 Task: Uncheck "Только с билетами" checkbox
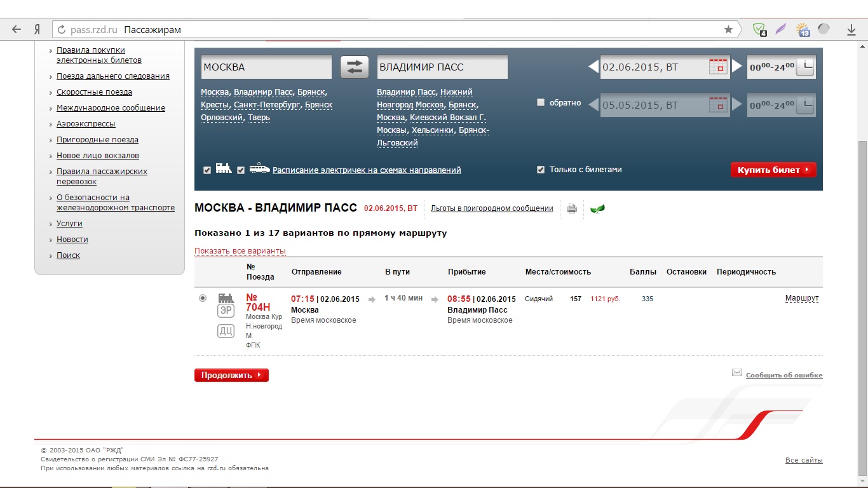coord(541,170)
